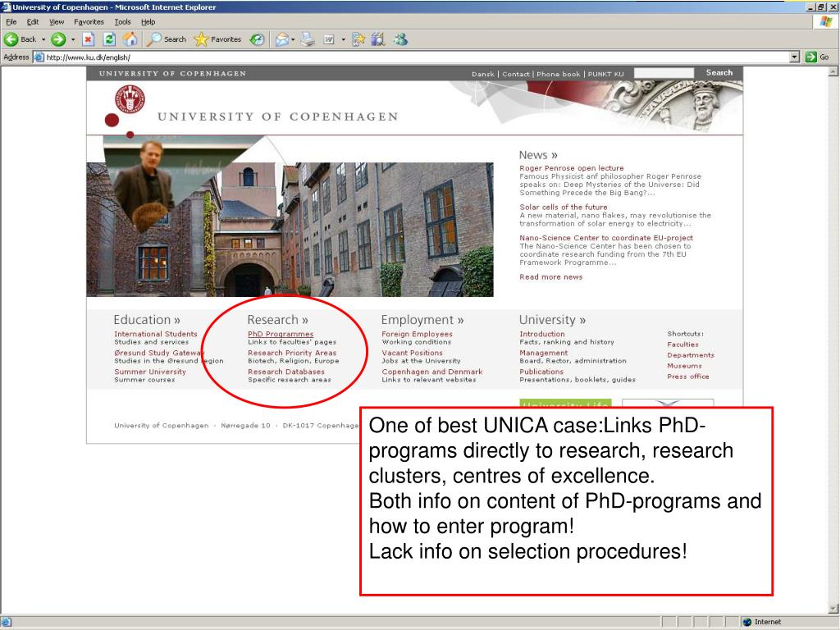Open the Help menu
The height and width of the screenshot is (630, 840).
[x=148, y=22]
